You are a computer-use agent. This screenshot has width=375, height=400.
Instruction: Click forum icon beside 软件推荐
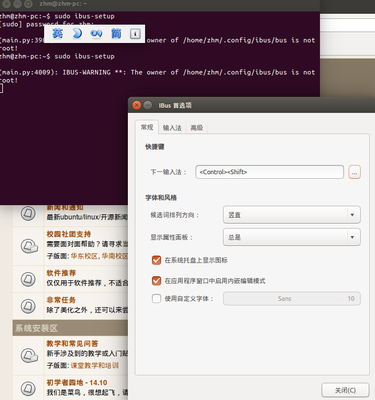[x=28, y=279]
